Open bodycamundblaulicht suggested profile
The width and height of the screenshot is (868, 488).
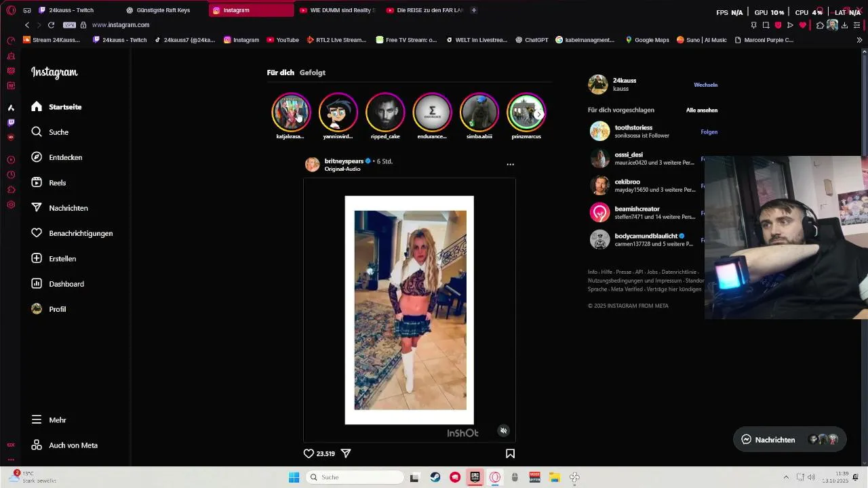click(x=646, y=236)
